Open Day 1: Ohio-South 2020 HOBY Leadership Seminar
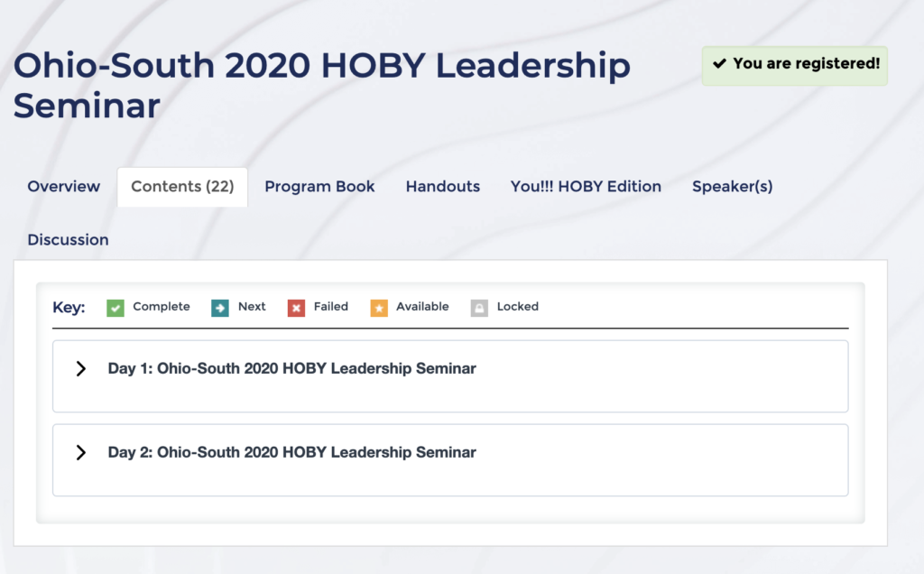The height and width of the screenshot is (574, 924). pos(291,368)
